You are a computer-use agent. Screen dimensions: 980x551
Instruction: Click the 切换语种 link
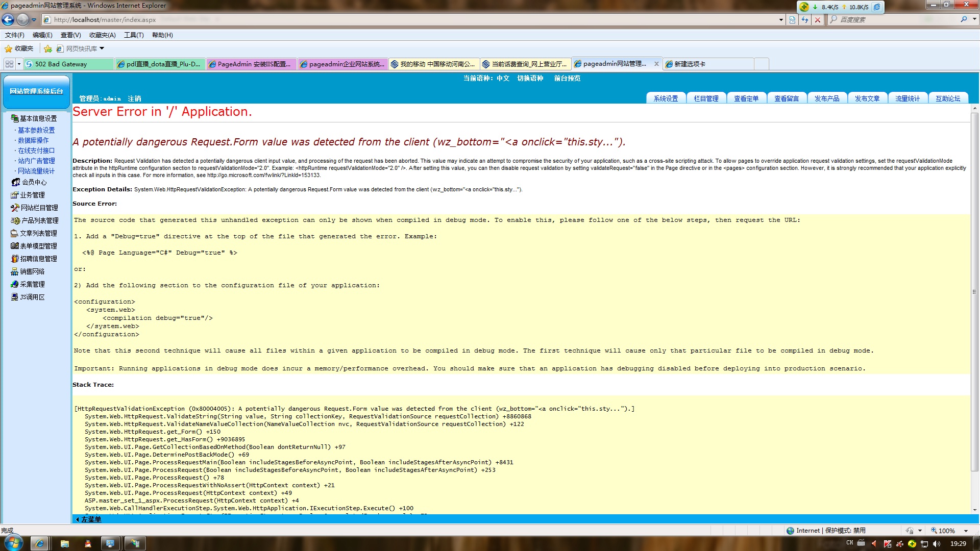point(530,78)
